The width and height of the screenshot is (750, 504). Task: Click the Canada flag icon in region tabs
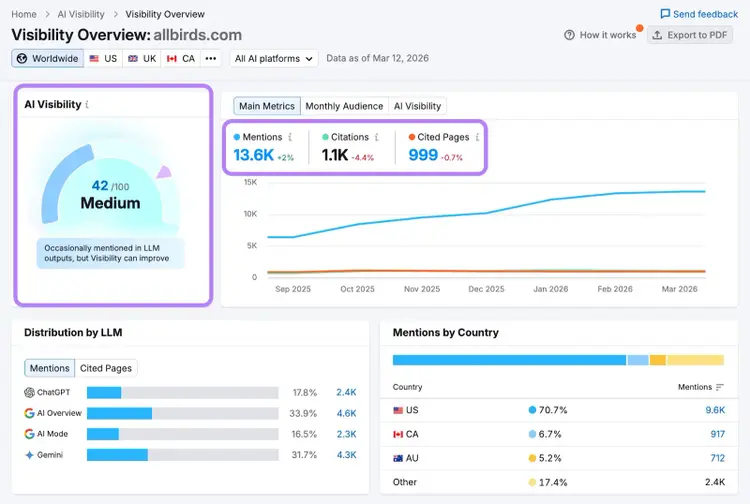172,58
